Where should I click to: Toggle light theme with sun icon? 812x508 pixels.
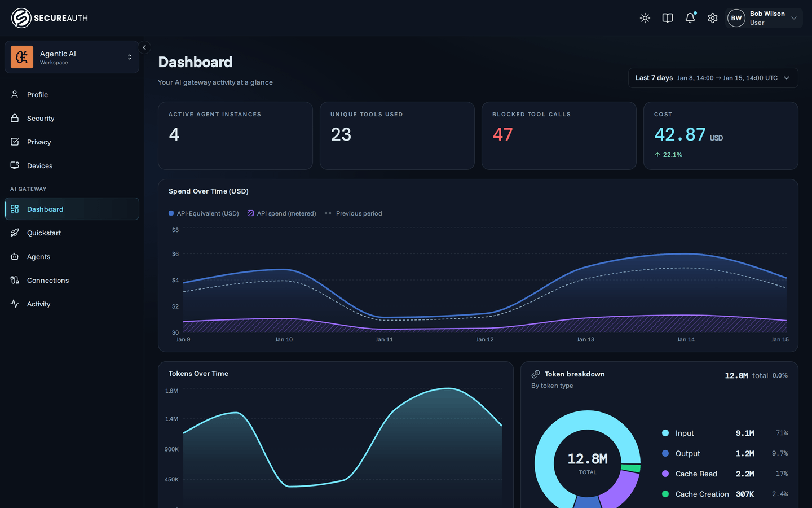click(645, 18)
